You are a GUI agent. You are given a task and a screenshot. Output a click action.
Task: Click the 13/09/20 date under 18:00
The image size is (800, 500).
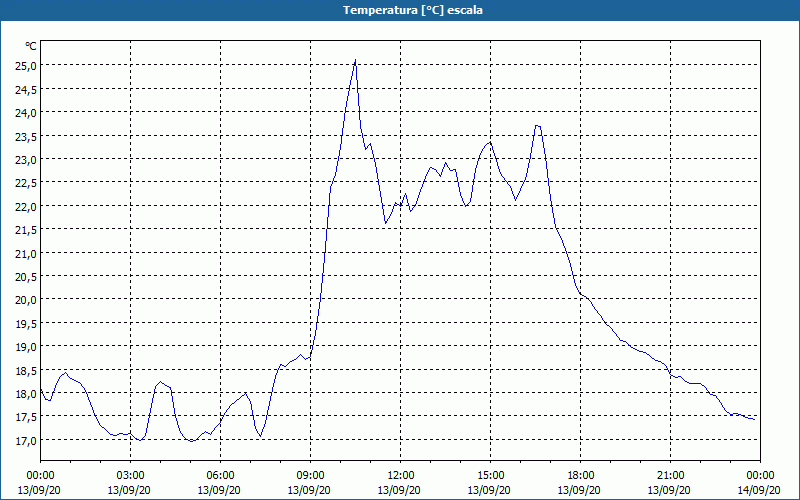(579, 491)
